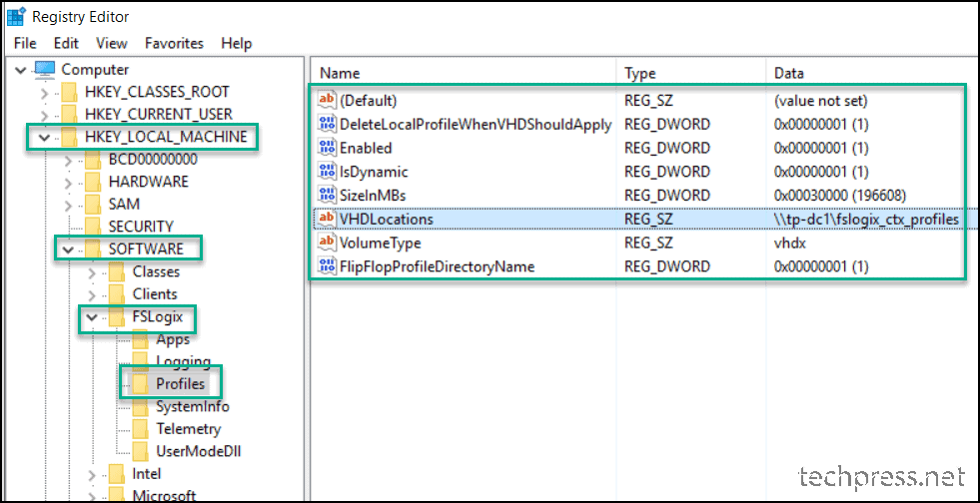Viewport: 980px width, 503px height.
Task: Click the Computer icon in tree
Action: pyautogui.click(x=45, y=69)
